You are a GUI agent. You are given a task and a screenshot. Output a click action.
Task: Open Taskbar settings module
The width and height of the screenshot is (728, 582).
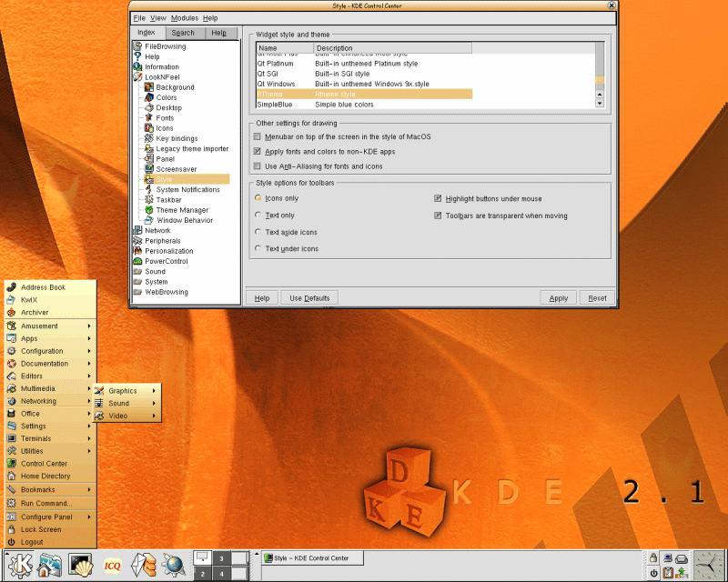click(x=163, y=199)
